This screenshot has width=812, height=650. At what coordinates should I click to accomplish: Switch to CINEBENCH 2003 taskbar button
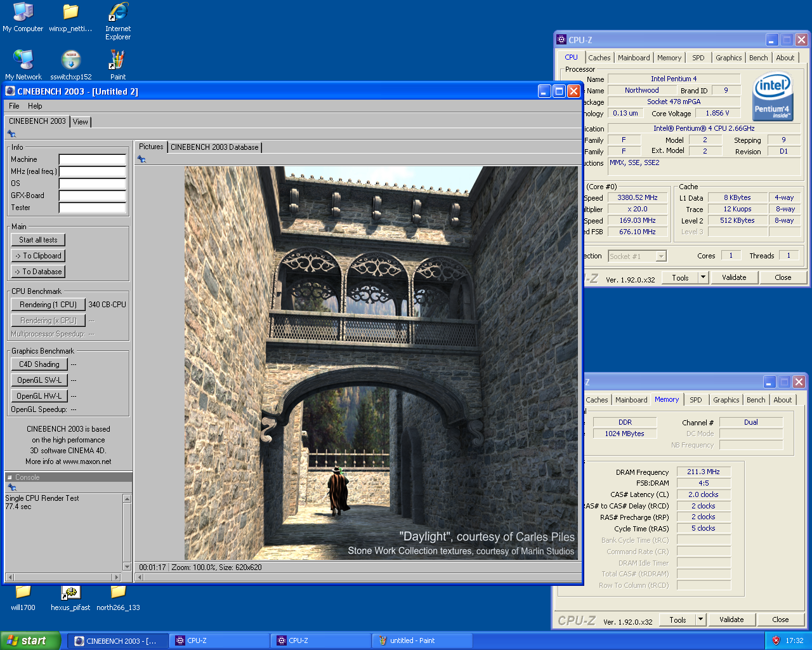click(119, 640)
